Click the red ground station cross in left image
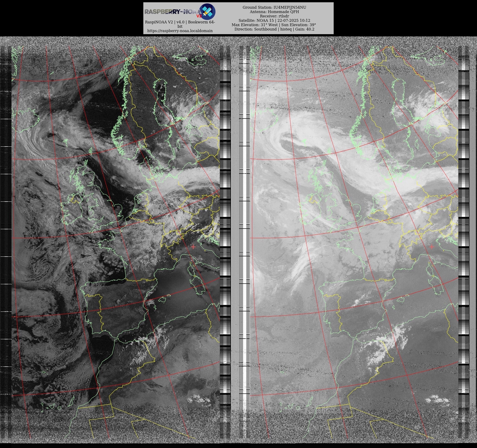Image resolution: width=477 pixels, height=448 pixels. (193, 246)
